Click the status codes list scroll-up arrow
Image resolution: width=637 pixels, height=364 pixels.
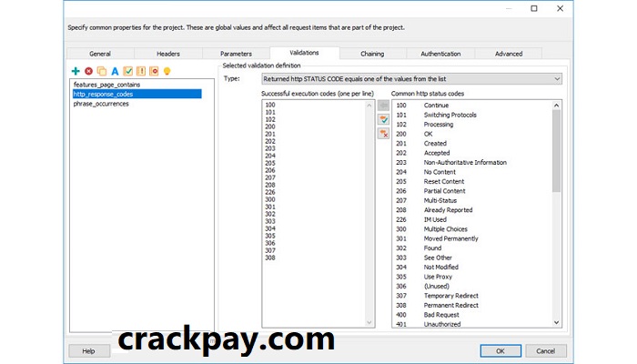click(x=556, y=106)
